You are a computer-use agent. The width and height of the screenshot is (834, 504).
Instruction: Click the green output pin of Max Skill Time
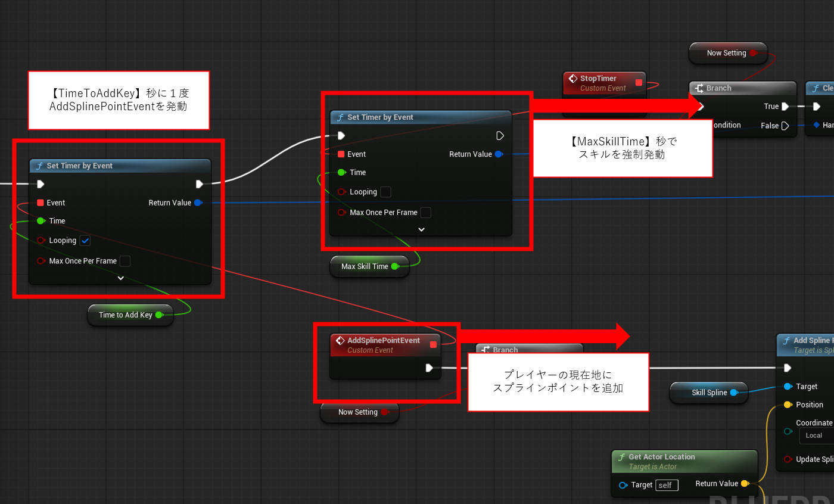pos(394,267)
